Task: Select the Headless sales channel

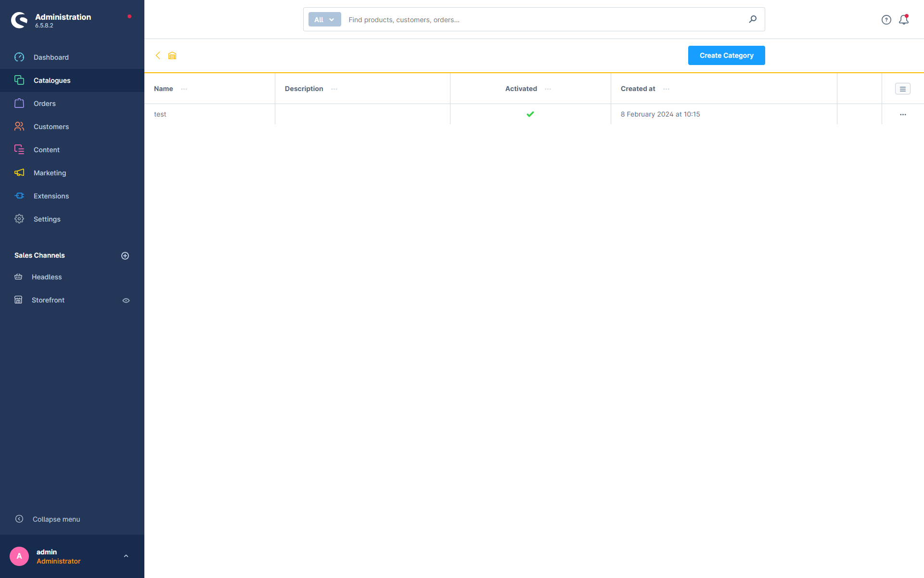Action: [x=47, y=277]
